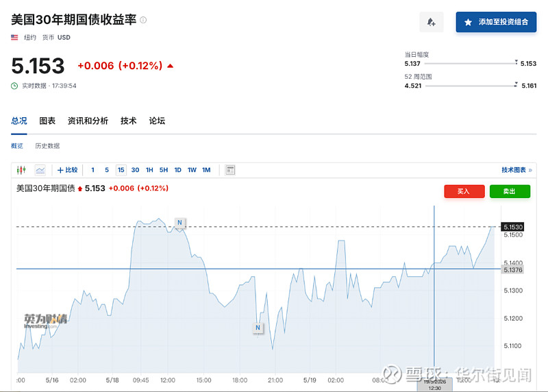Click the US flag icon beside 纽约
This screenshot has width=548, height=392.
[14, 38]
